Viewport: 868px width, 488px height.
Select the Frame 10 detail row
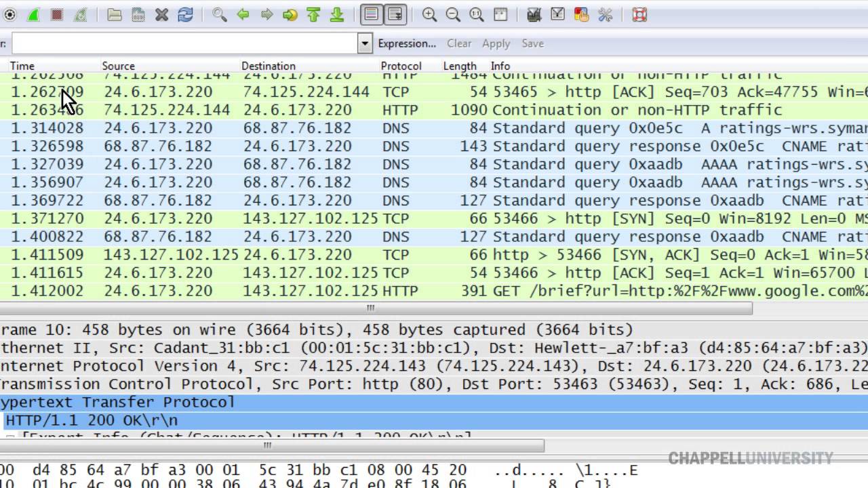434,330
